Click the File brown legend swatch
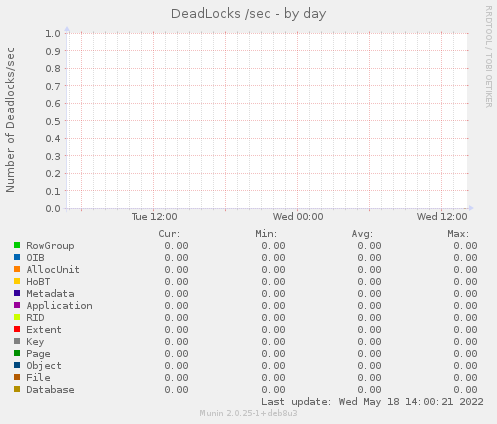 (17, 377)
